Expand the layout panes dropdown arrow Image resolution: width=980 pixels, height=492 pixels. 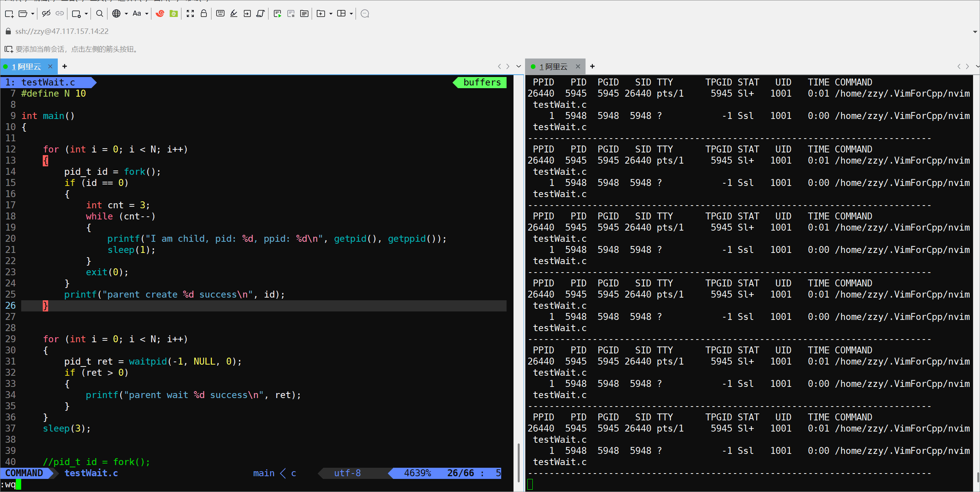[351, 14]
